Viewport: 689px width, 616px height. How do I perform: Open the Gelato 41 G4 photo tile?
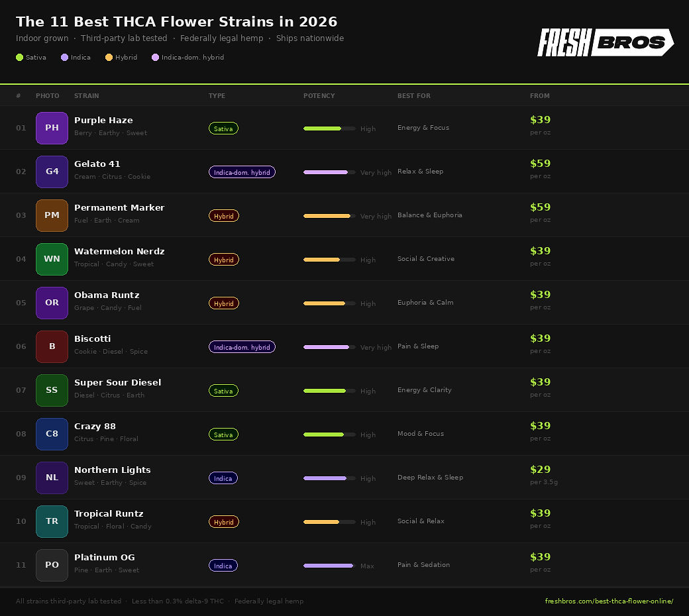52,172
